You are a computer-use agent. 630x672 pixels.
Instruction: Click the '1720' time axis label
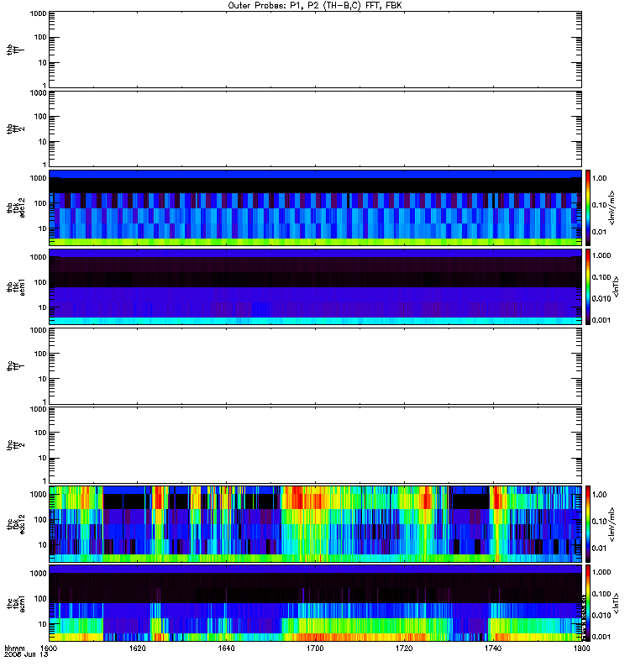pyautogui.click(x=404, y=648)
